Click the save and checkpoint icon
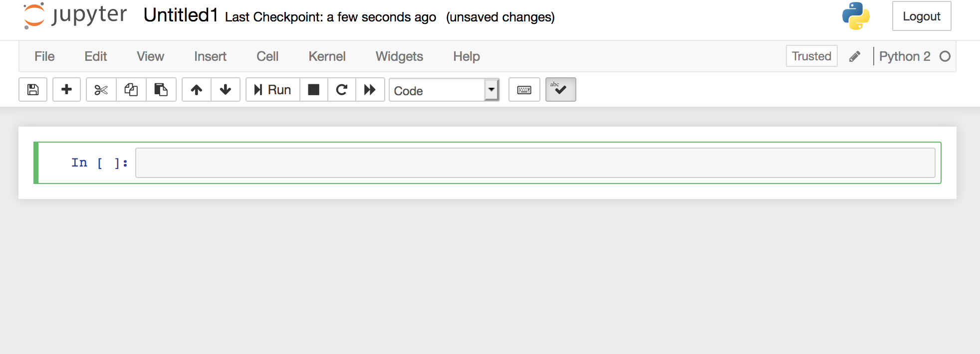980x354 pixels. [33, 90]
